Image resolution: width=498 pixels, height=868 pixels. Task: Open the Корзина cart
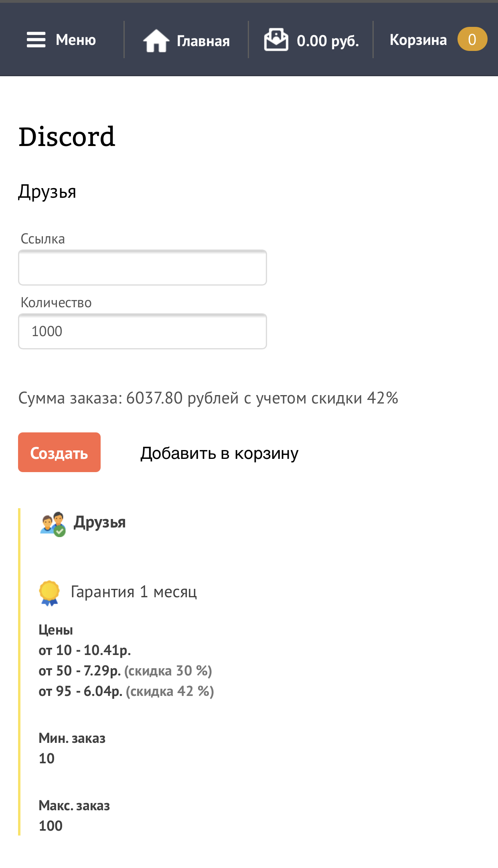pos(418,40)
